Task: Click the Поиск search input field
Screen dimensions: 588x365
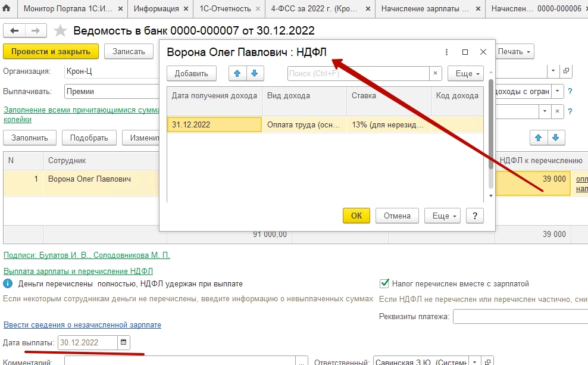Action: [x=358, y=73]
